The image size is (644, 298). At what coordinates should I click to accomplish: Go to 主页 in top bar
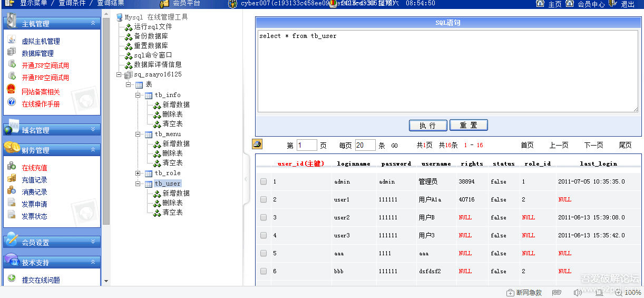[554, 4]
